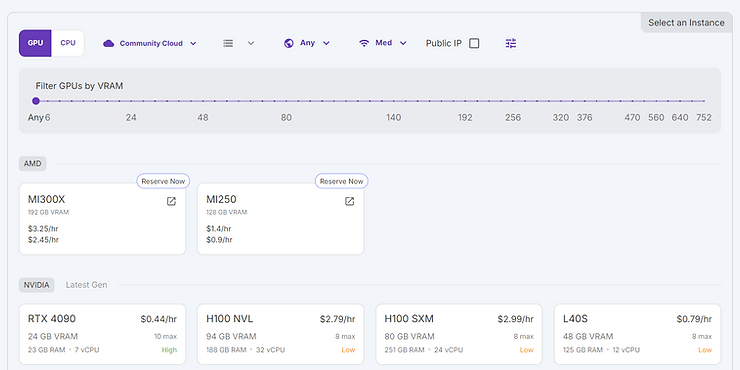Click the $2.79/hr H100 NVL price
740x370 pixels.
(337, 320)
